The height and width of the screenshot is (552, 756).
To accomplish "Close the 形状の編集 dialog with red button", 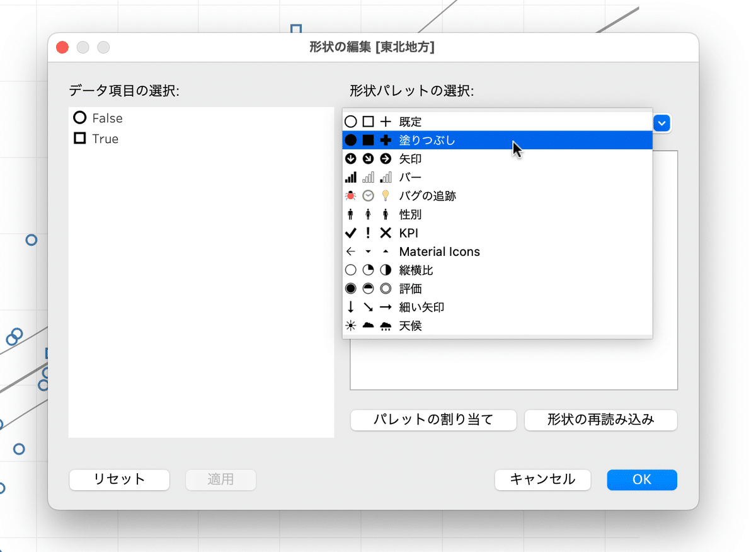I will pyautogui.click(x=62, y=47).
